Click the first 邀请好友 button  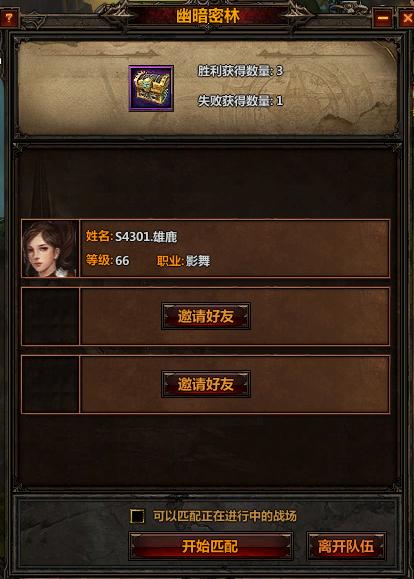click(206, 316)
